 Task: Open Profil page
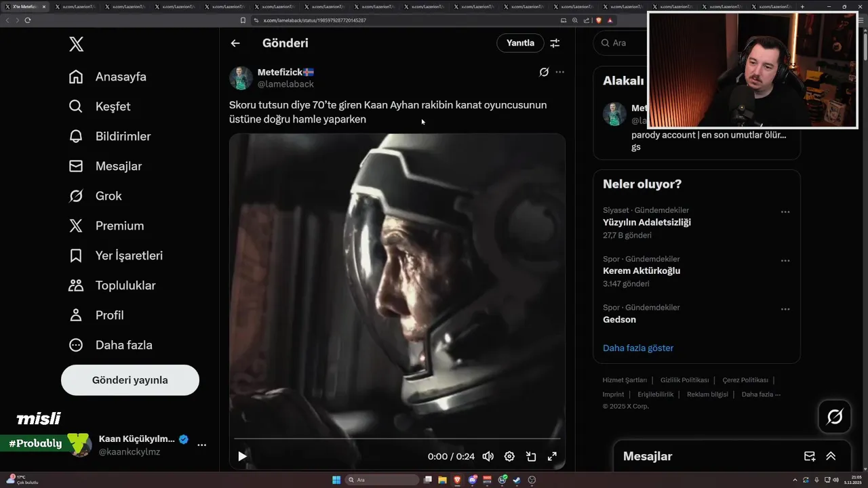[x=96, y=315]
